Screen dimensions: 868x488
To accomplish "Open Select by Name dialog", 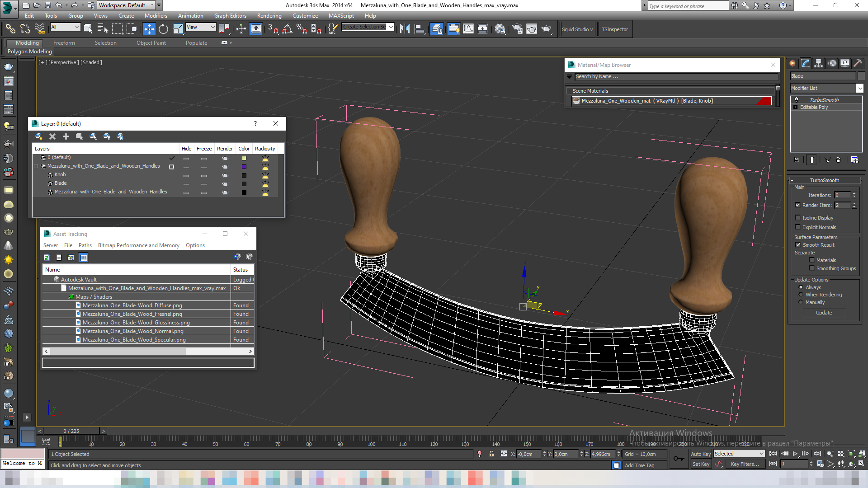I will 103,29.
